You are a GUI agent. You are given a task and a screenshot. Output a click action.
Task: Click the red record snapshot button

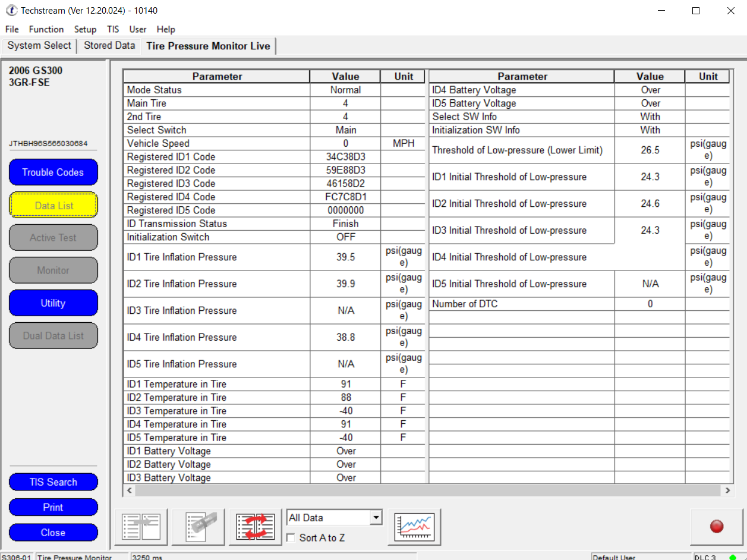716,526
